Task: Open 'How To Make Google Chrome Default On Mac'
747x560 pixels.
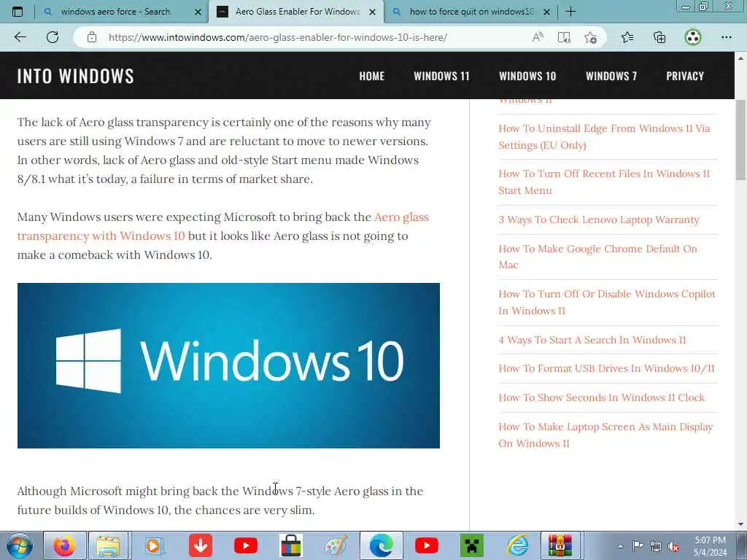Action: point(598,257)
